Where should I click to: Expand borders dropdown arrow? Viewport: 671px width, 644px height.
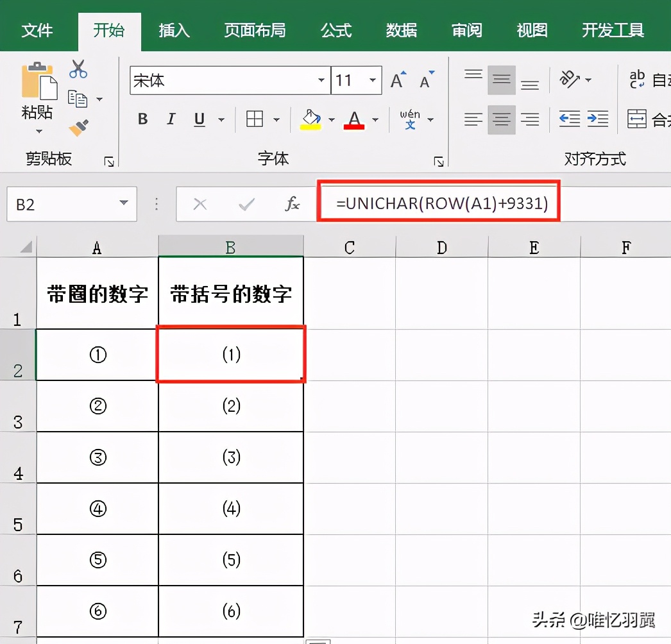point(276,119)
